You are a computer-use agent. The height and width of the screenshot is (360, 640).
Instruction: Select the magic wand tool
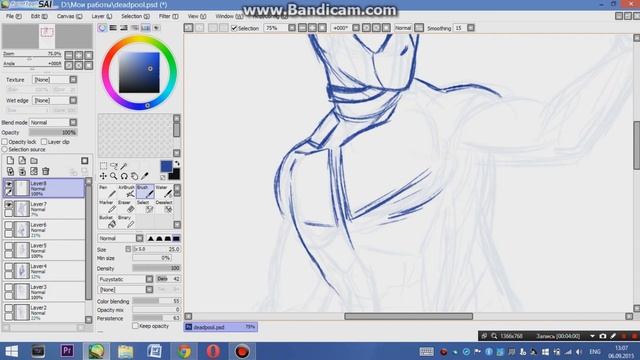(x=124, y=166)
